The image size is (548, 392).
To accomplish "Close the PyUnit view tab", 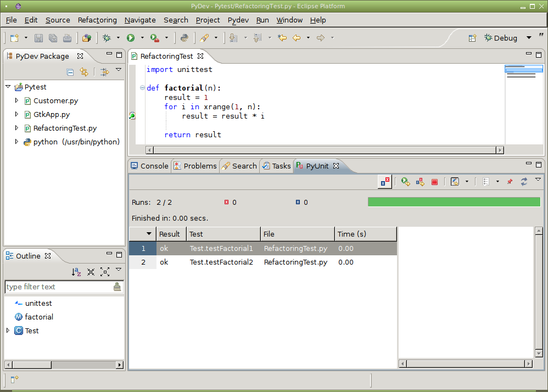I will click(336, 166).
